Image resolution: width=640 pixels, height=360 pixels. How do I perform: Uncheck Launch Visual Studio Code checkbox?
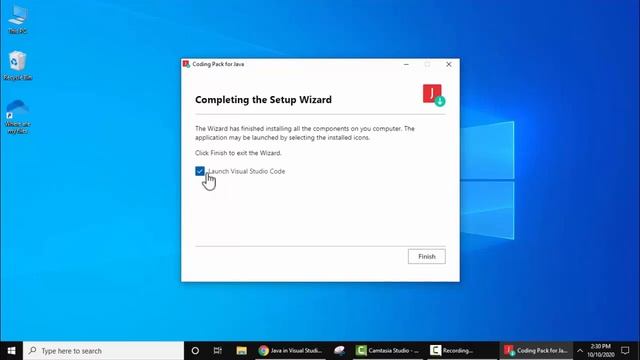tap(200, 171)
